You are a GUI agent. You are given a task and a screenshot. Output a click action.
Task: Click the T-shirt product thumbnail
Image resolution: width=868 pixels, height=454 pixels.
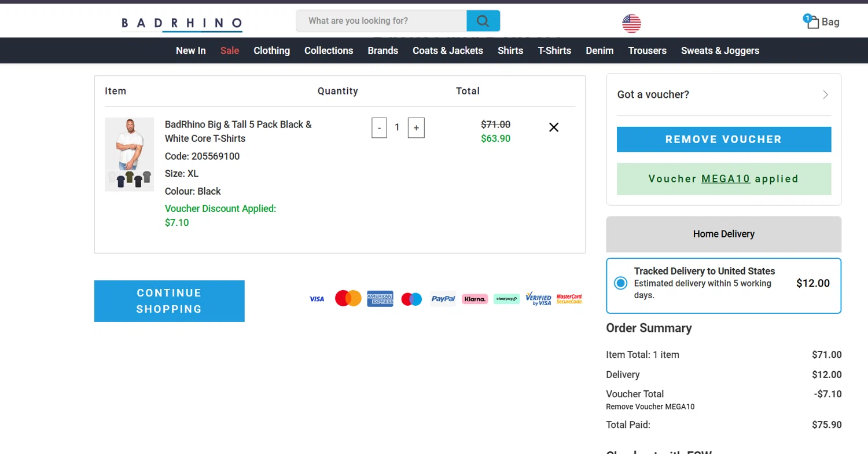(x=130, y=154)
